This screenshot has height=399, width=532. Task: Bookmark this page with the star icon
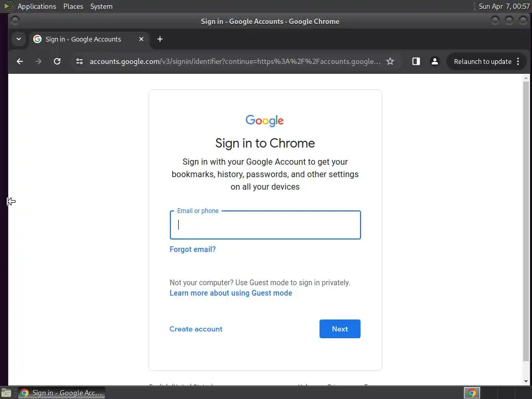(x=390, y=61)
